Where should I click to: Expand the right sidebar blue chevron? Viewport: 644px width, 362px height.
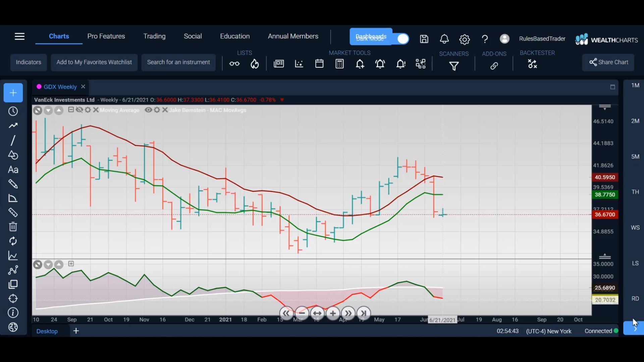(634, 328)
